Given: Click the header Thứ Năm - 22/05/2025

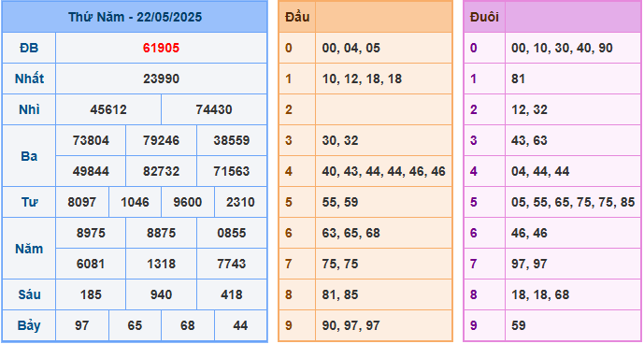Looking at the screenshot, I should click(135, 17).
